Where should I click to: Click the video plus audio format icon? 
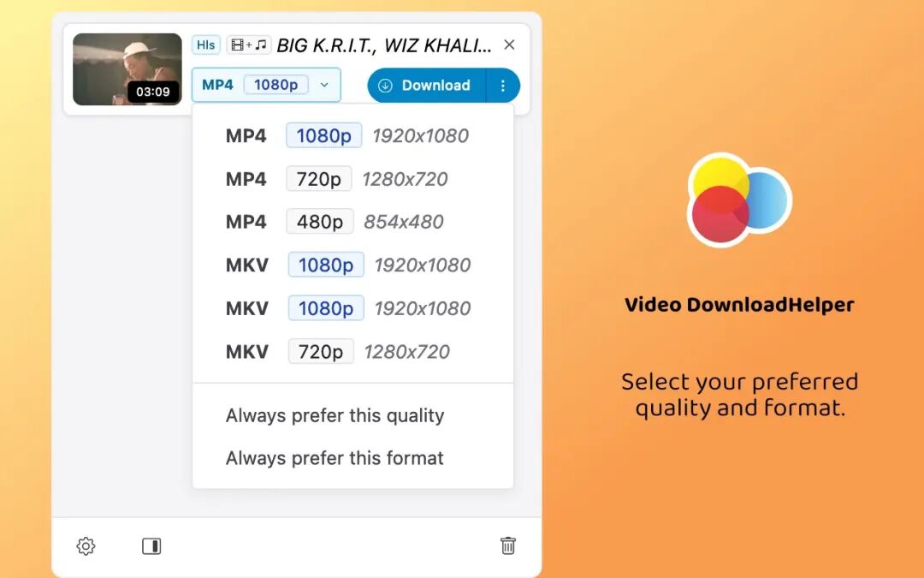click(x=249, y=45)
